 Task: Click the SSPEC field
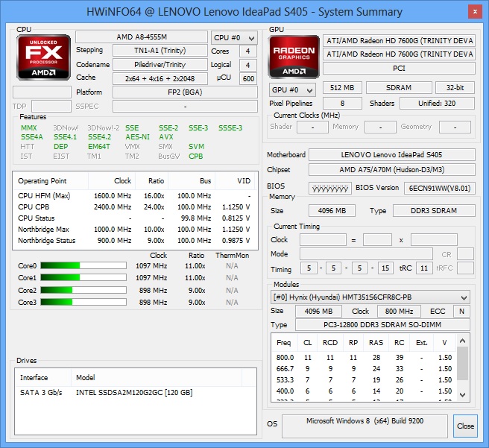pos(186,107)
